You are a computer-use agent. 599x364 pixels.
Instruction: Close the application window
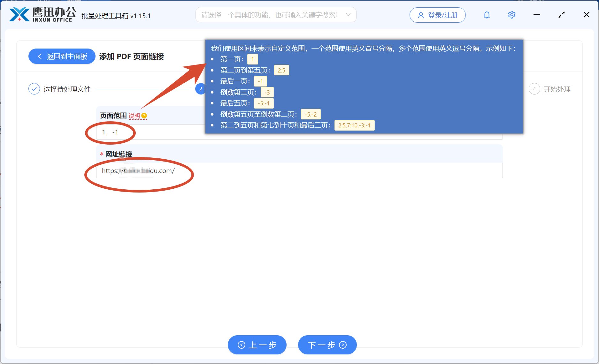coord(587,15)
